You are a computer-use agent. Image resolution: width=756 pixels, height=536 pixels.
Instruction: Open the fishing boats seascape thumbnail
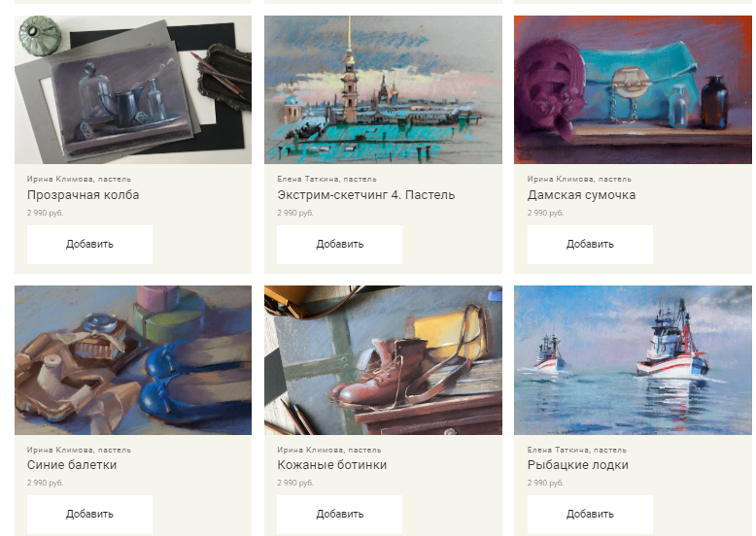point(633,360)
